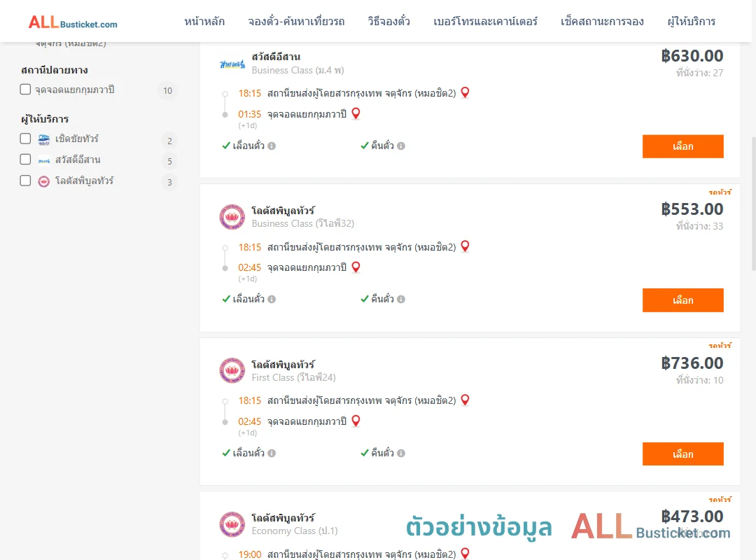Go to the หน้าหลัก menu item

click(204, 22)
